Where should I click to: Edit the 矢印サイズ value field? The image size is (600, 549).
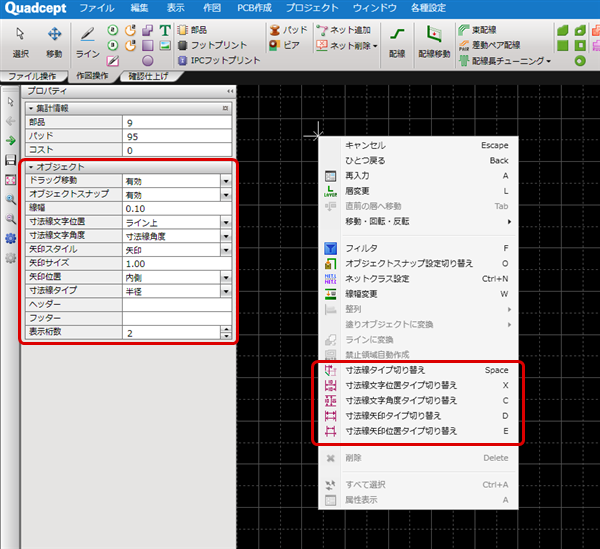177,264
